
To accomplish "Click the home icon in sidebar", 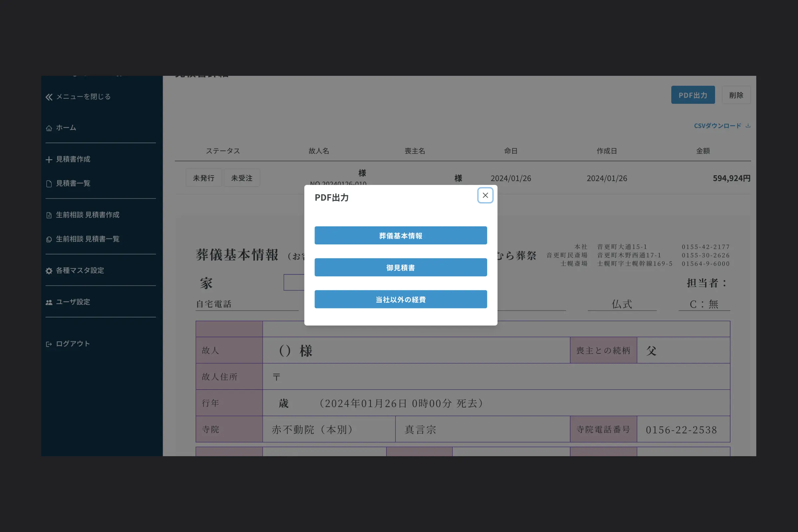I will point(49,128).
